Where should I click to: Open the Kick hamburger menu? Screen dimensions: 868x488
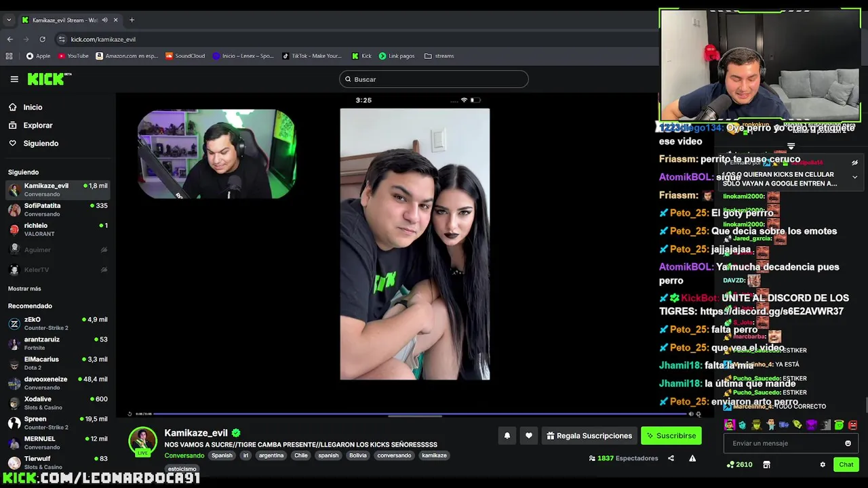point(14,79)
